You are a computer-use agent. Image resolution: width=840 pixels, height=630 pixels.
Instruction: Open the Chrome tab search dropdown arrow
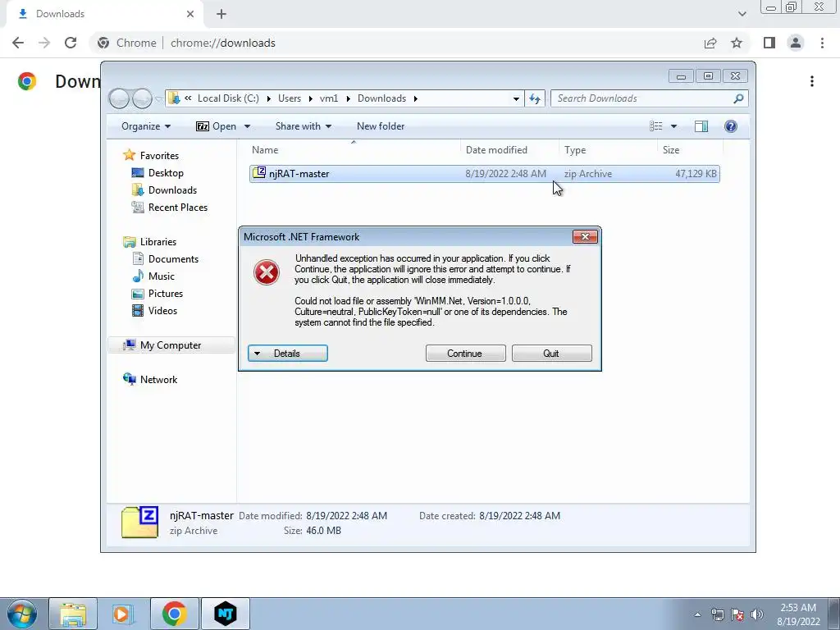(x=742, y=14)
